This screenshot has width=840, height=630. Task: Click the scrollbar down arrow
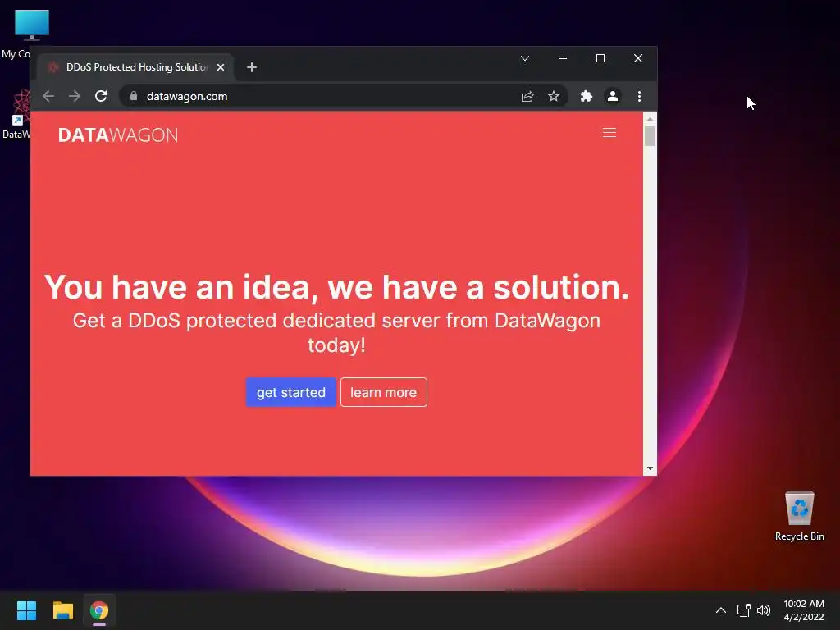[x=650, y=468]
